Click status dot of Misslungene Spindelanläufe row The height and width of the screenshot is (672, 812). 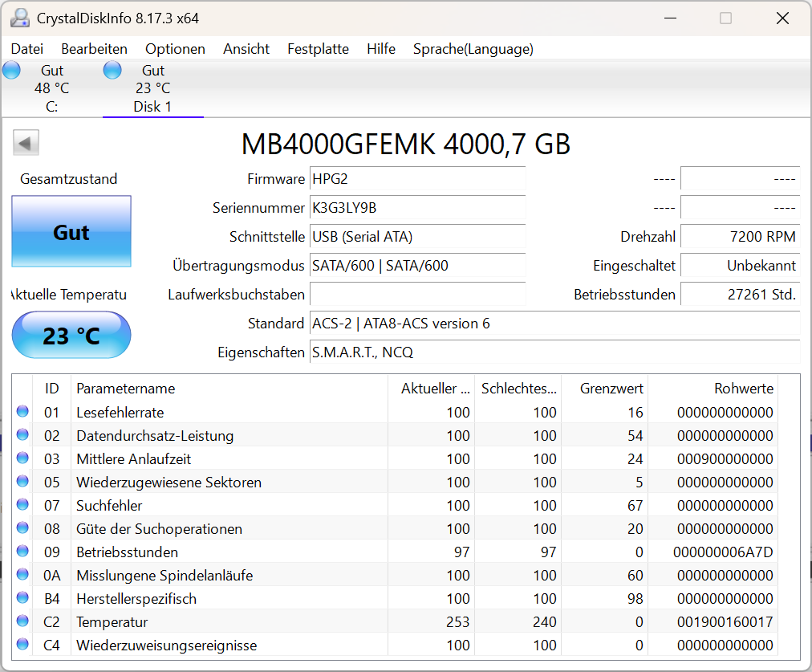pyautogui.click(x=22, y=575)
